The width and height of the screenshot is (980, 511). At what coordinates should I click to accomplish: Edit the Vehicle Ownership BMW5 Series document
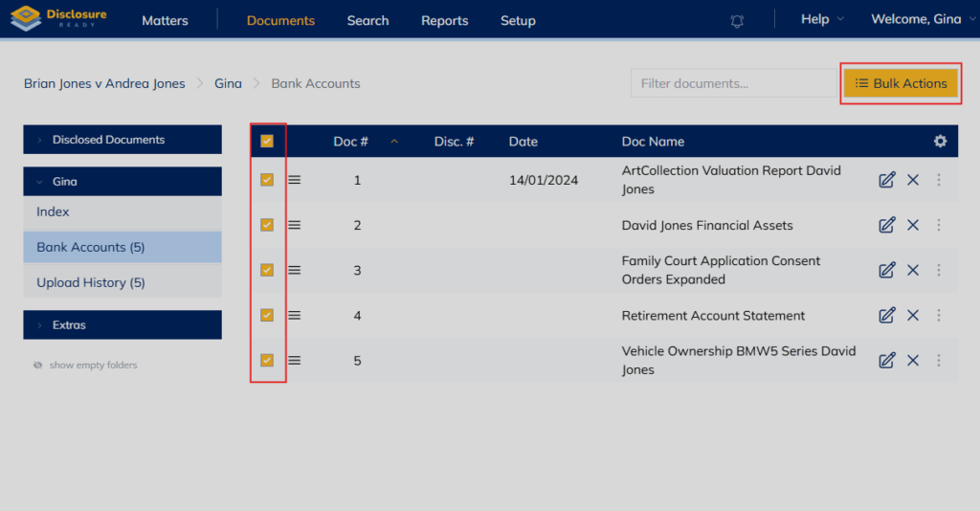[x=887, y=360]
